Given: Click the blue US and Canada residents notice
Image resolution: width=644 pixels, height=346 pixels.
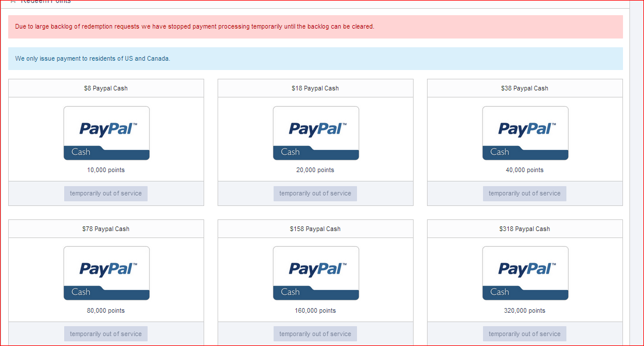Looking at the screenshot, I should [316, 58].
